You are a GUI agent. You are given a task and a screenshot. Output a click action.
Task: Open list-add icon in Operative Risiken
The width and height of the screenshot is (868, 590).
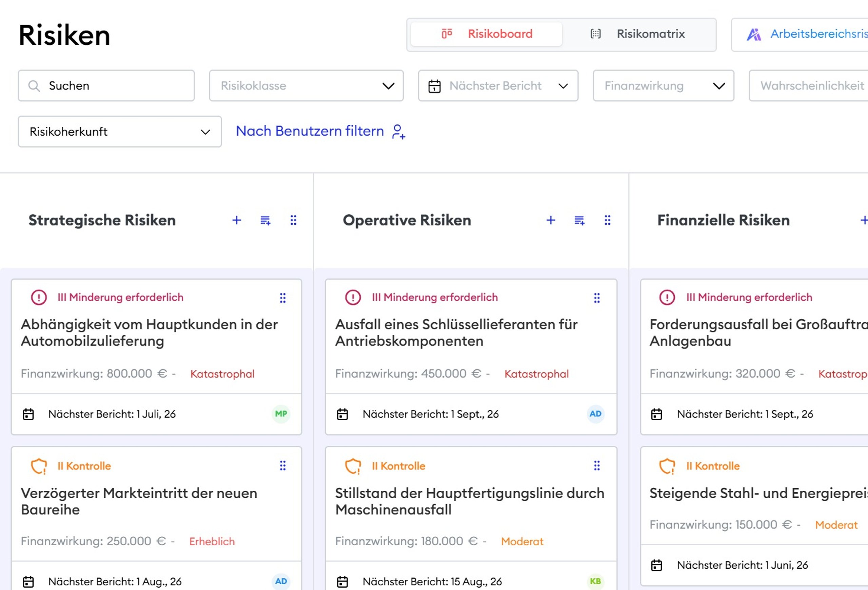click(579, 221)
